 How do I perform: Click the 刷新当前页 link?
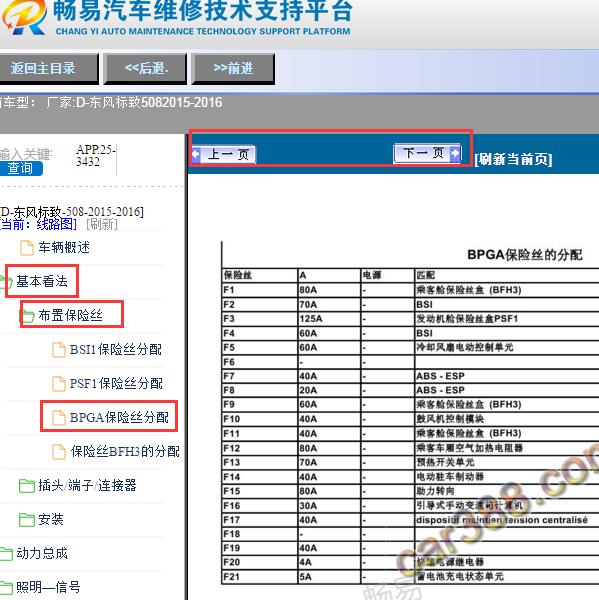tap(513, 159)
